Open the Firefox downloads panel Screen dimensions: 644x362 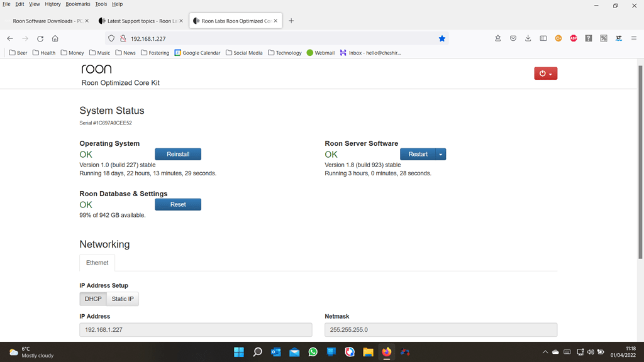click(528, 38)
